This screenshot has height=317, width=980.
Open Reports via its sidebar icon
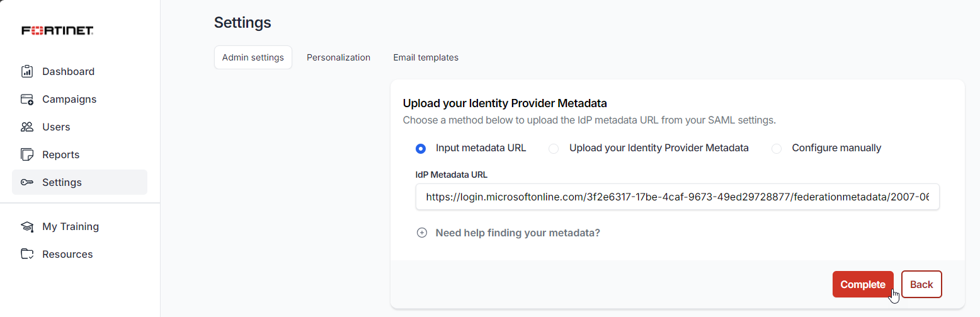tap(27, 154)
